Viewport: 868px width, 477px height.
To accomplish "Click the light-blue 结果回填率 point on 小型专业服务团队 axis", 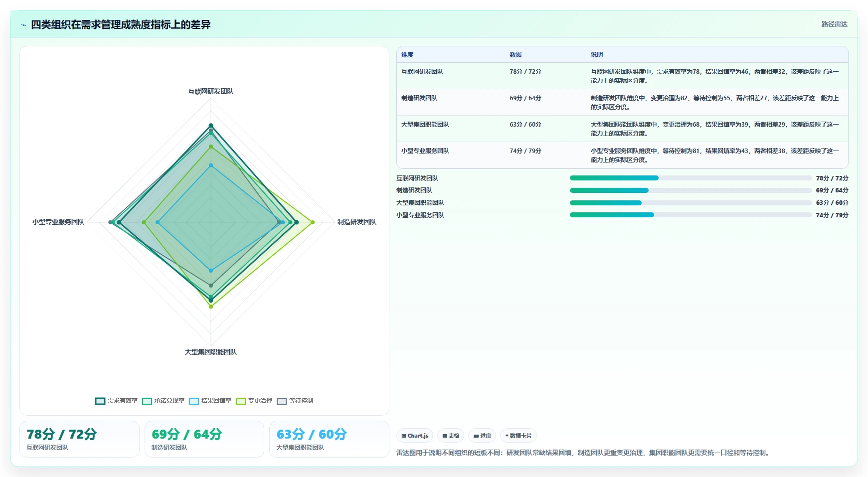I will 158,222.
